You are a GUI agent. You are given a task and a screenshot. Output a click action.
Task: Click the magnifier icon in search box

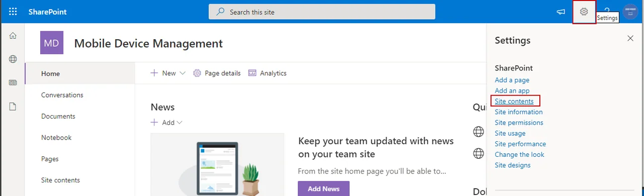click(x=220, y=12)
